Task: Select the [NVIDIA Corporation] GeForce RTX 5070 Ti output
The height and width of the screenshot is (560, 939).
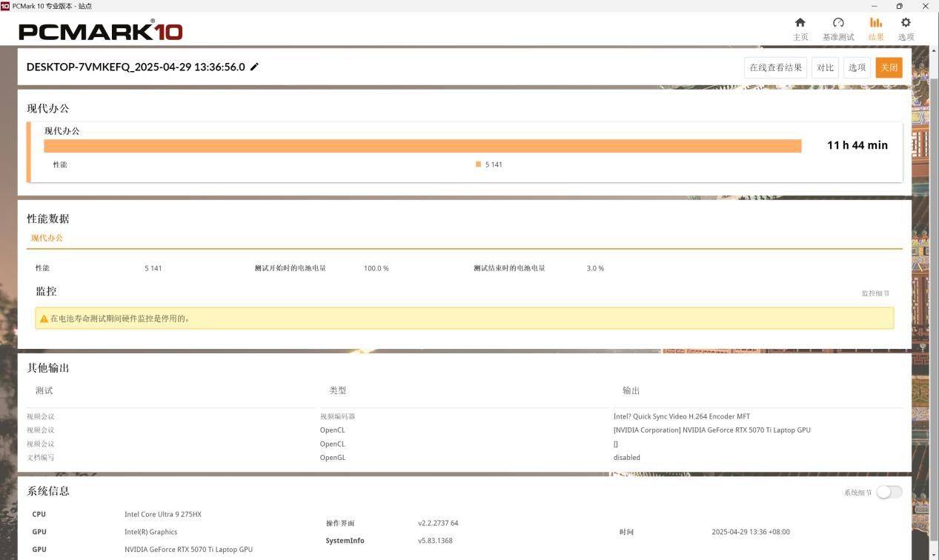Action: (712, 430)
